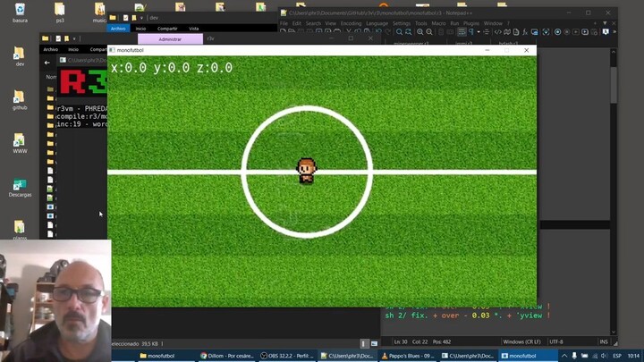Screen dimensions: 644x362
Task: Click the Zoom Out icon in Notepad++ toolbar
Action: [x=429, y=32]
